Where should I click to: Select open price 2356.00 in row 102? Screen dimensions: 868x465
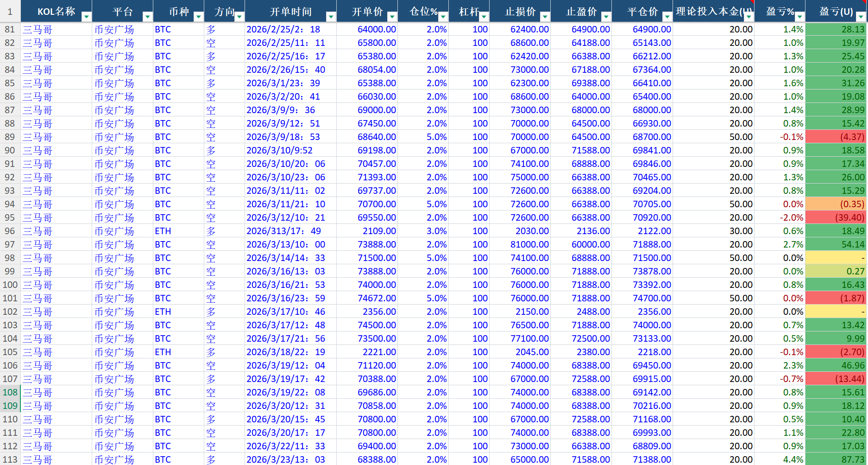[x=367, y=312]
